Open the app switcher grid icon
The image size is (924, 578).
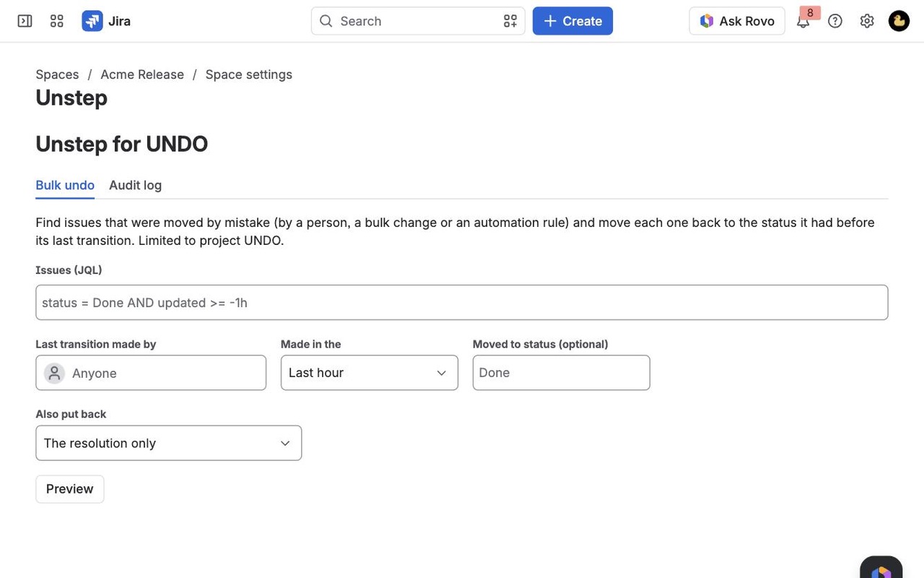[x=57, y=21]
